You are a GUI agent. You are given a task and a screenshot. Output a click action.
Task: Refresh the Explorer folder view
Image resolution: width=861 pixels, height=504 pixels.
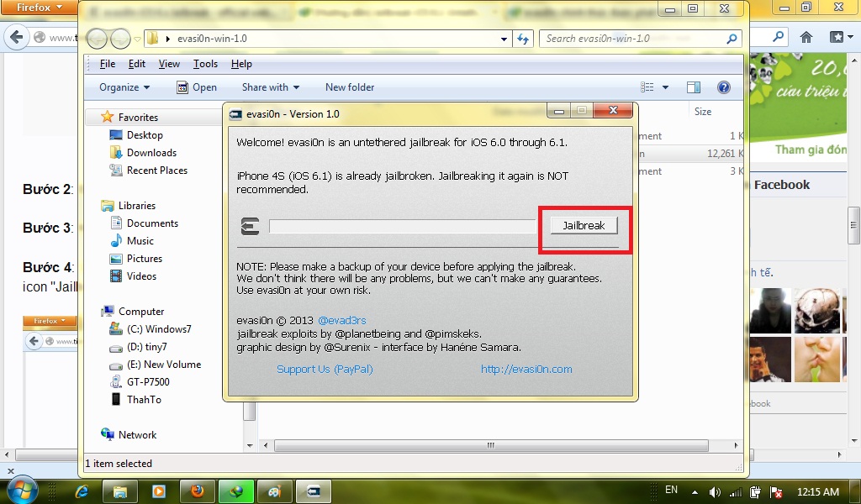click(523, 39)
